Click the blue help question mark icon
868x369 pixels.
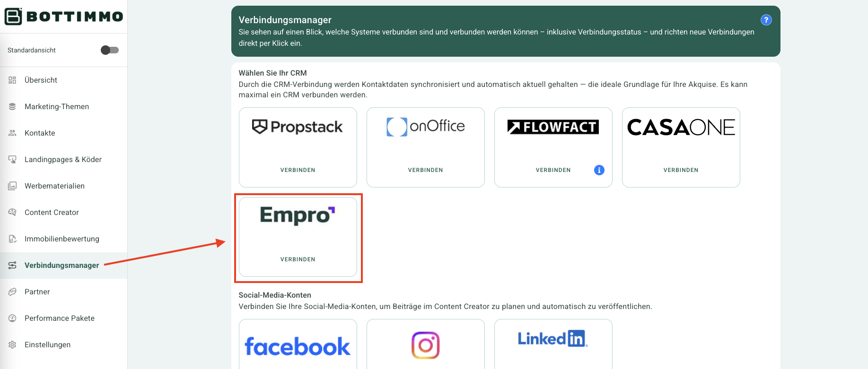[x=766, y=20]
